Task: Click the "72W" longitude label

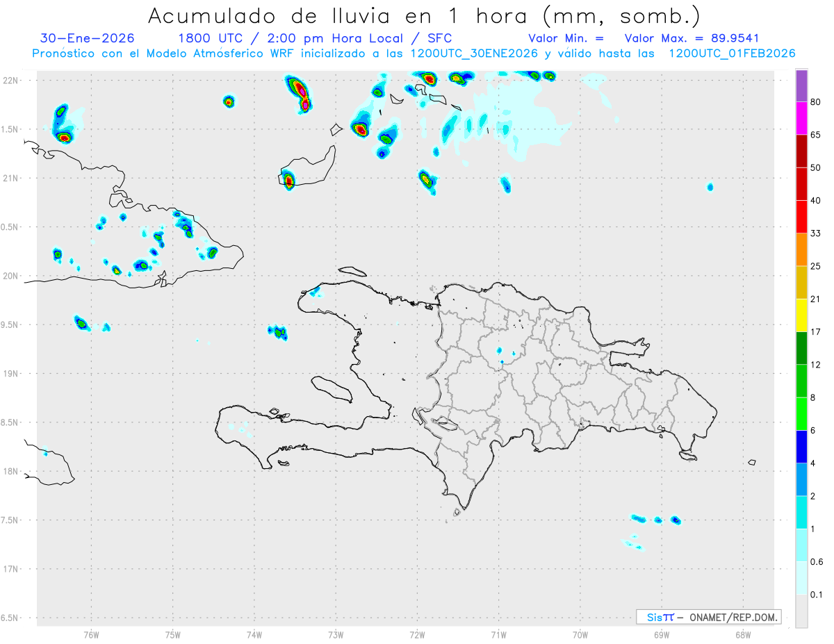Action: [x=417, y=635]
